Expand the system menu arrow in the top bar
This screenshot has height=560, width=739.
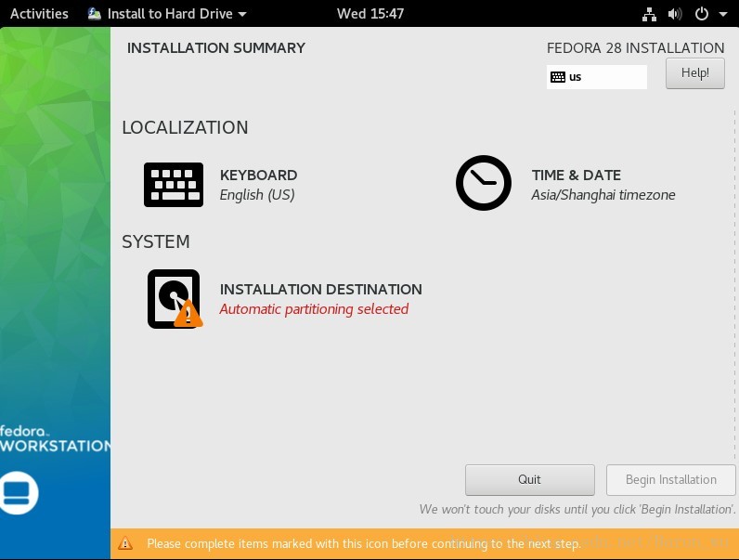[723, 14]
